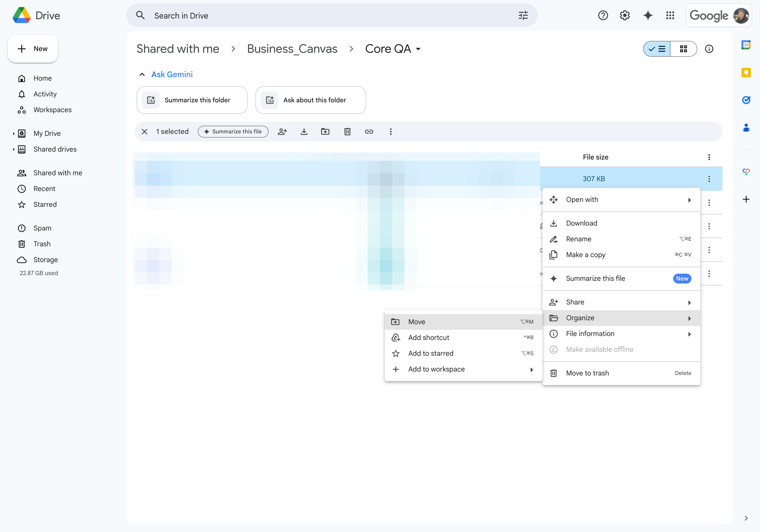Select Download in context menu

tap(621, 223)
